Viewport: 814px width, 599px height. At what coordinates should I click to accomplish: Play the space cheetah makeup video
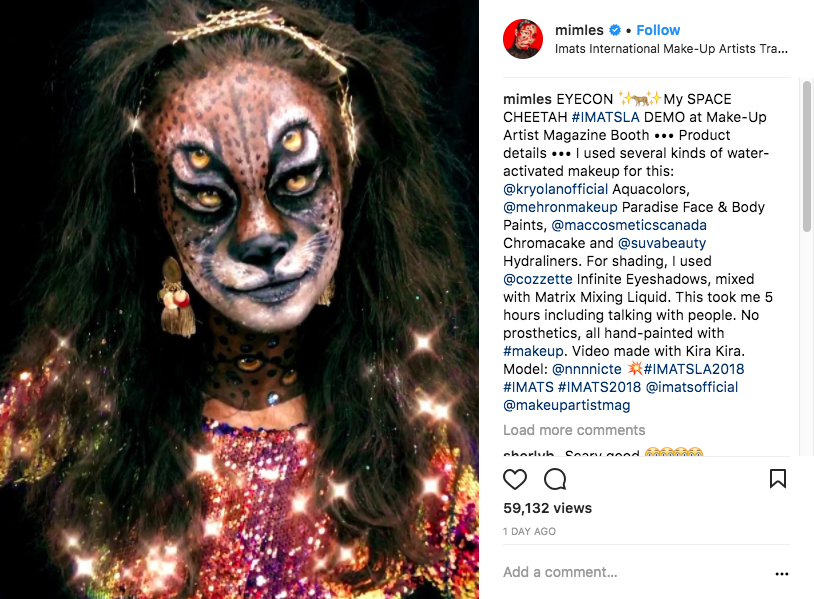(240, 300)
